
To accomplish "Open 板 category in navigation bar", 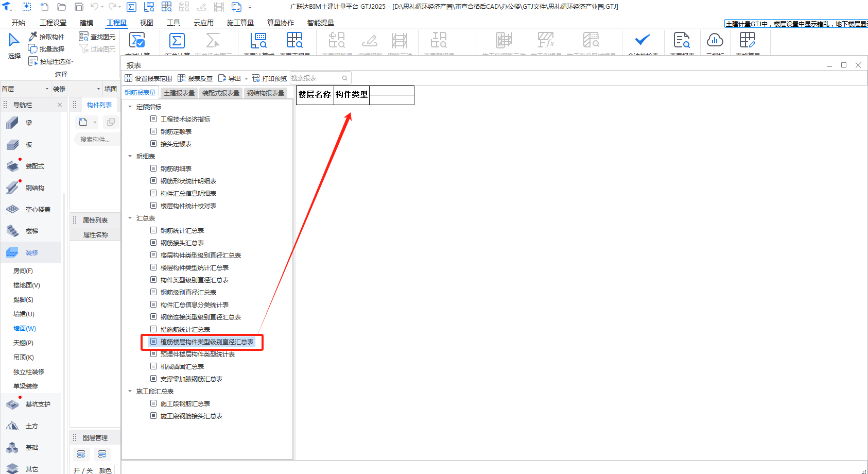I will point(31,144).
